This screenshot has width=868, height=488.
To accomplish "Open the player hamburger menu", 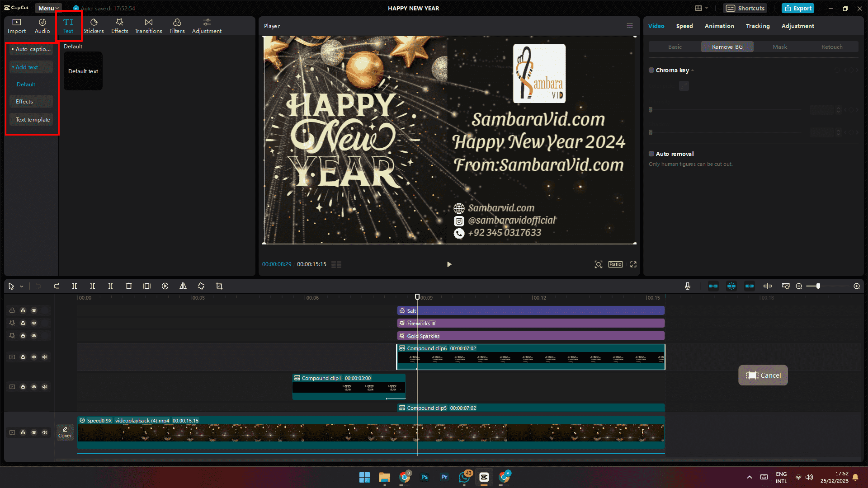I will coord(630,26).
